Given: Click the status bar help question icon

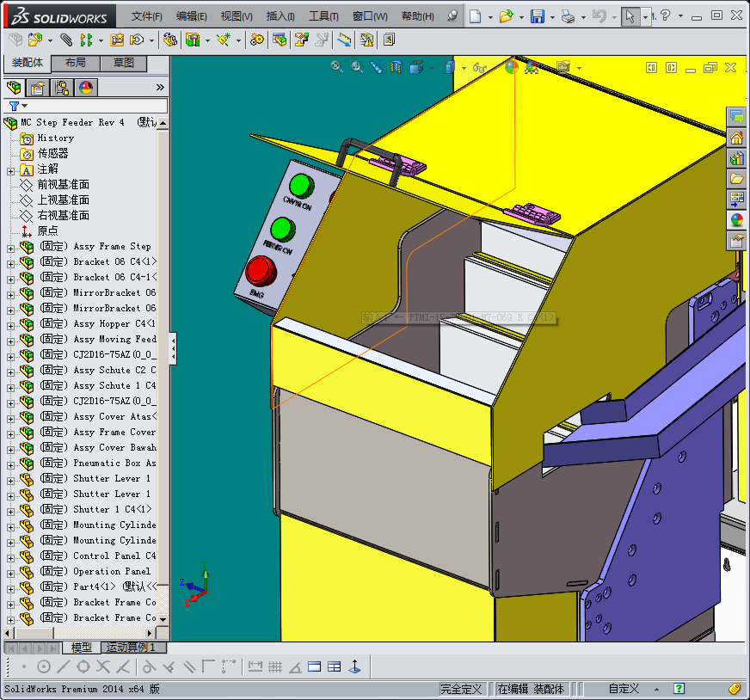Looking at the screenshot, I should tap(679, 689).
